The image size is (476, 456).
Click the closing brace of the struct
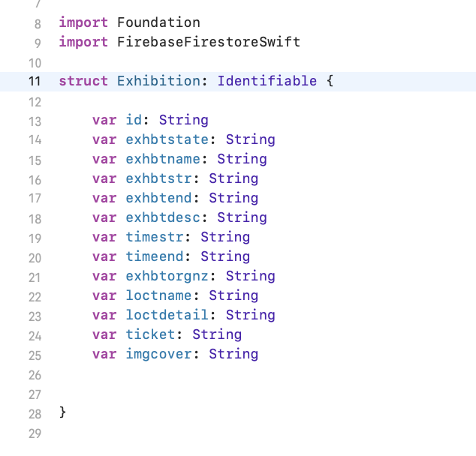click(x=63, y=412)
